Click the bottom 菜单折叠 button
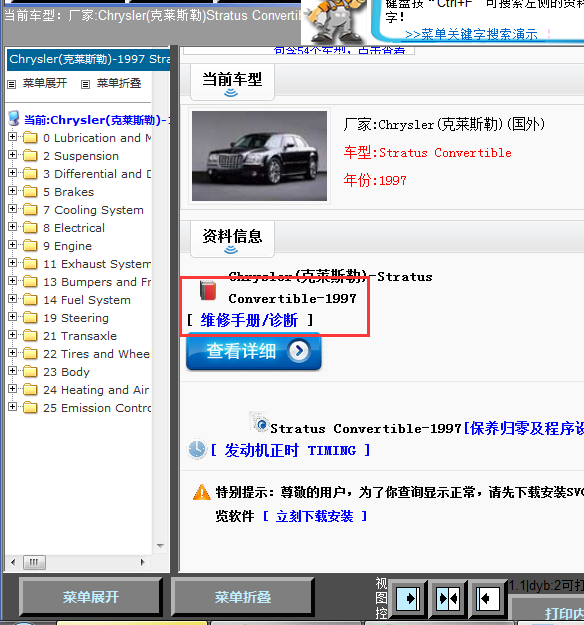 pyautogui.click(x=243, y=597)
